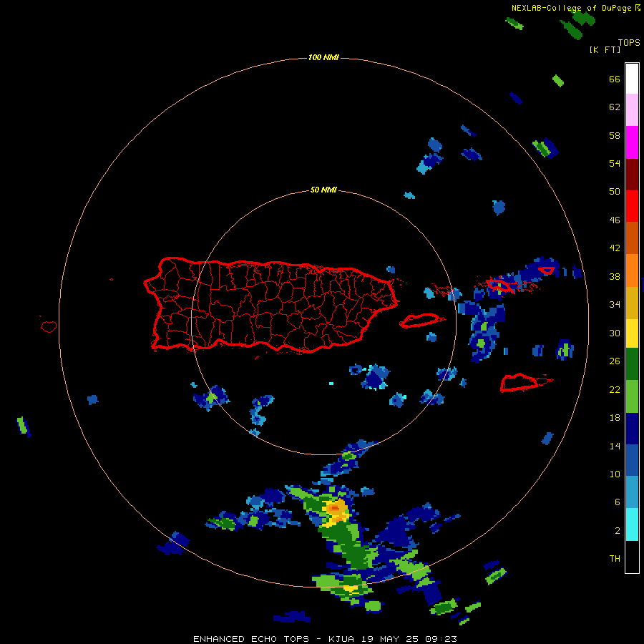Click the St. Croix island outline
The image size is (644, 644).
519,383
